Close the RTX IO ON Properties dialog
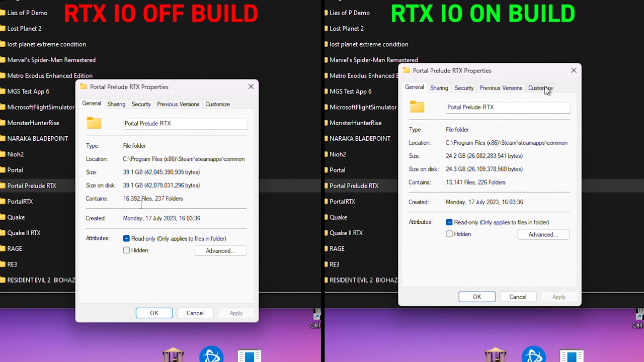Screen dimensions: 644x362 click(574, 70)
